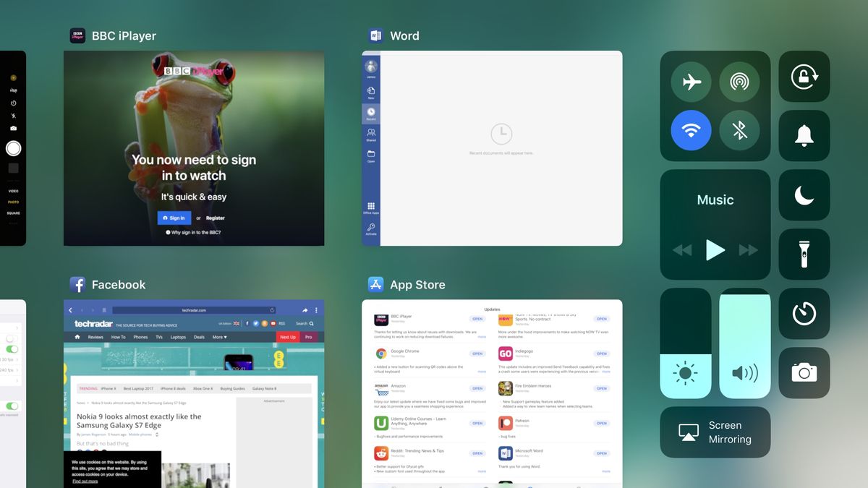Click Patreon app icon in Updates list
This screenshot has width=868, height=488.
click(506, 423)
